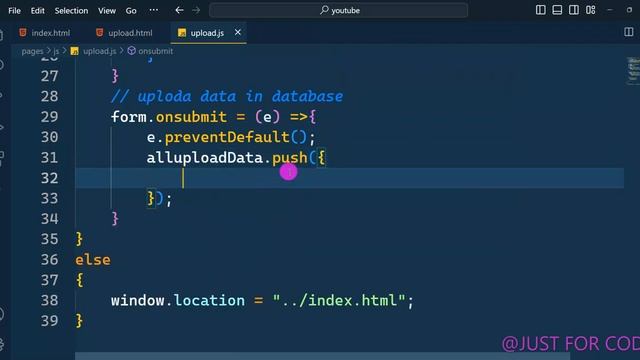
Task: Click the upload.js breadcrumb segment
Action: 100,51
